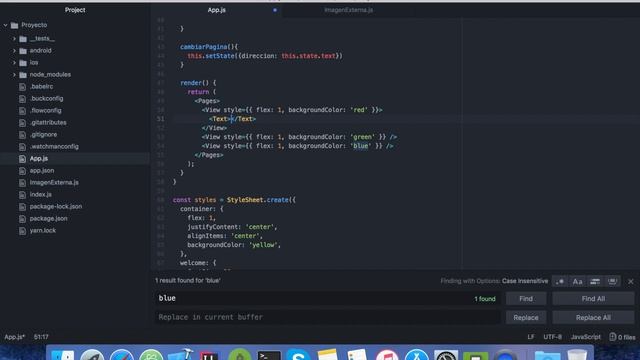Collapse the Proyecto root folder chevron

pos(6,25)
